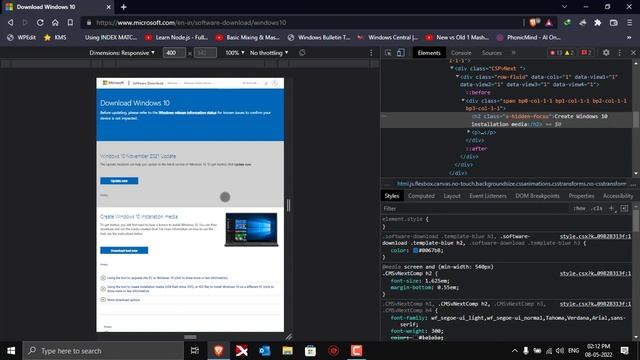This screenshot has height=360, width=640.
Task: Click the rotate device icon
Action: click(302, 53)
